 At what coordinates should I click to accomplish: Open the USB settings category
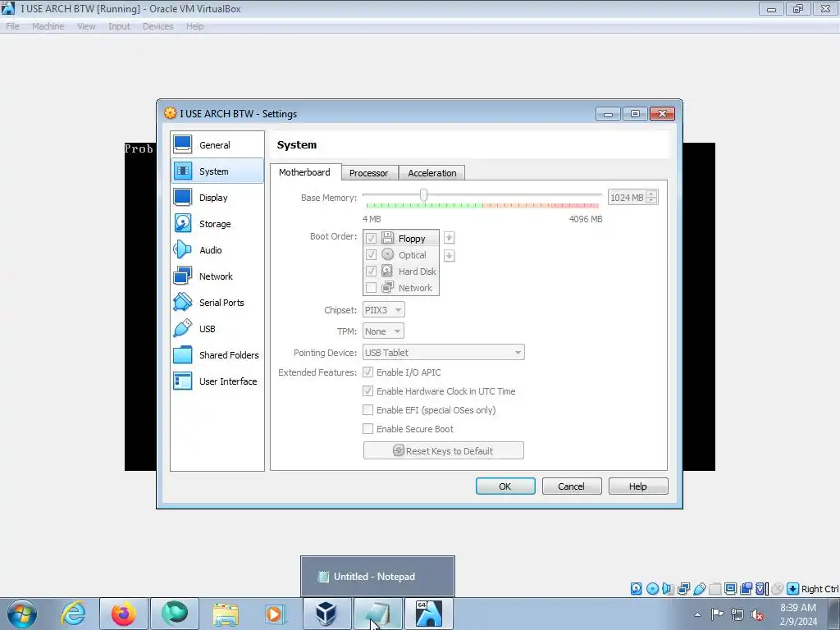click(x=217, y=328)
